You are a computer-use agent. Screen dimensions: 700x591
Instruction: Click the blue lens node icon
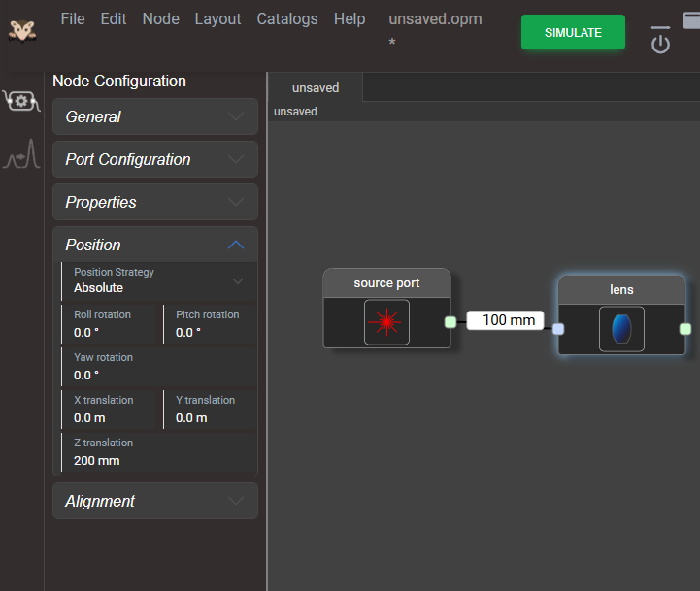[621, 329]
